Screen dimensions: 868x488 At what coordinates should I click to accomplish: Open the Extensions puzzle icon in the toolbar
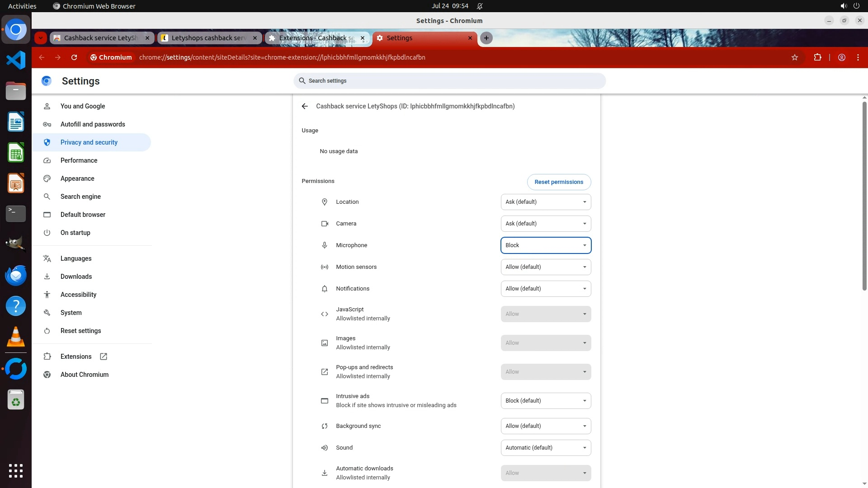point(817,57)
